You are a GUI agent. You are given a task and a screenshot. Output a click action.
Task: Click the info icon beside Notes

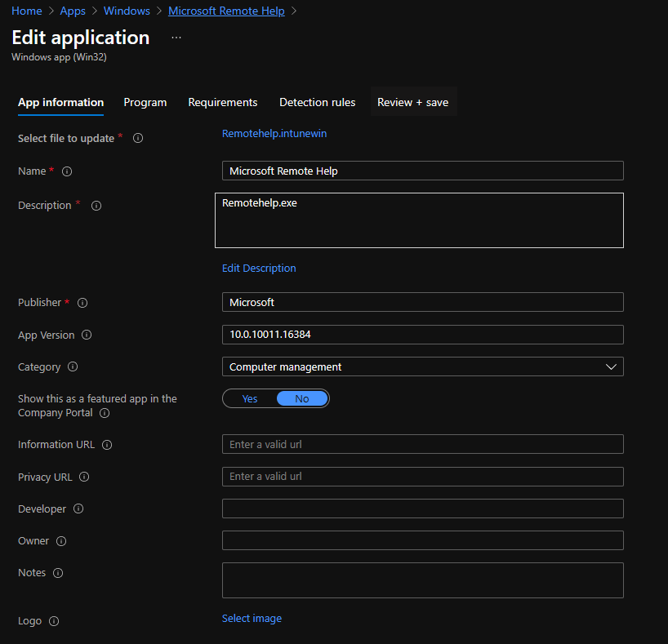coord(58,573)
